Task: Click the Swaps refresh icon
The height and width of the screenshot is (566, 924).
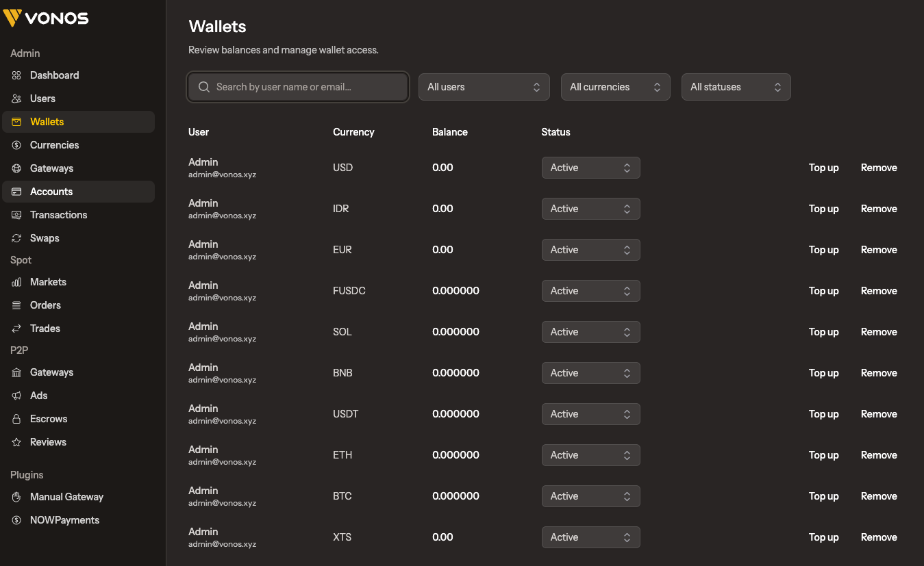Action: pos(16,238)
